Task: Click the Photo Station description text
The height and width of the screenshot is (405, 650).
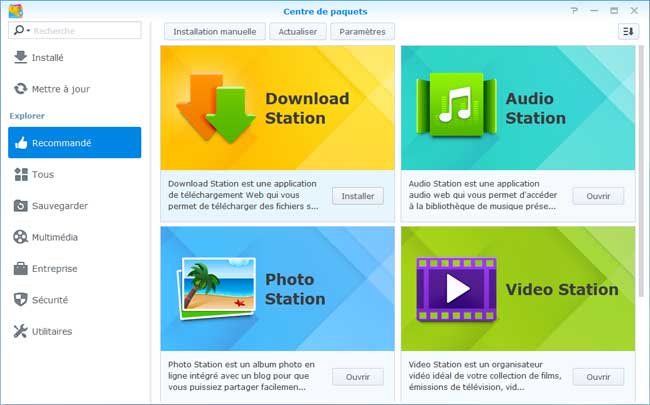Action: click(242, 376)
